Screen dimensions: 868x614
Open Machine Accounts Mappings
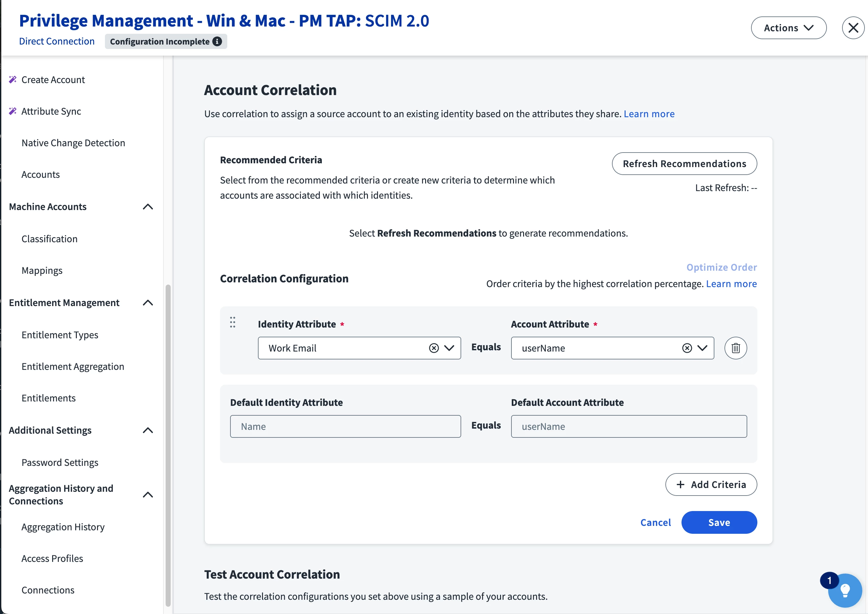(x=42, y=270)
